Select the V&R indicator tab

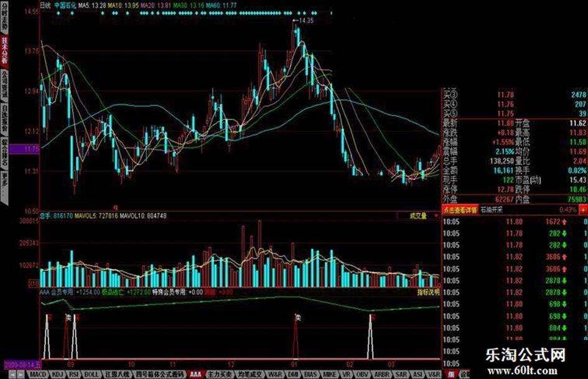[x=434, y=375]
